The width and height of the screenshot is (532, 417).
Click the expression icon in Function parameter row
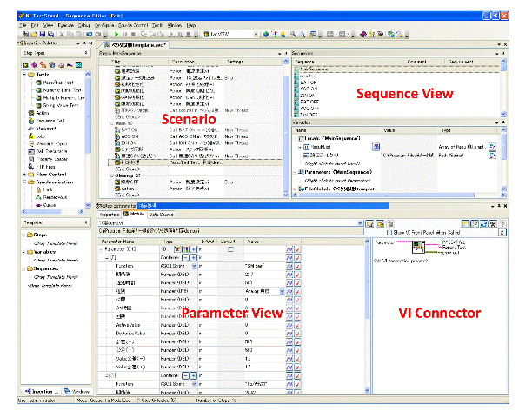pos(289,266)
